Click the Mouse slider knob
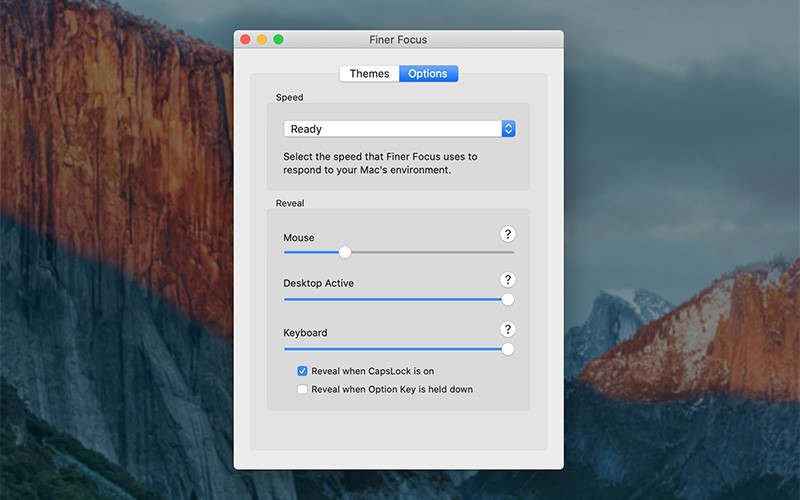Viewport: 800px width, 500px height. [x=345, y=252]
